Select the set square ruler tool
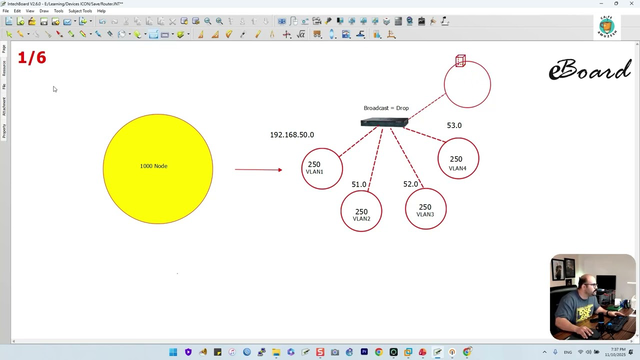 click(x=215, y=35)
